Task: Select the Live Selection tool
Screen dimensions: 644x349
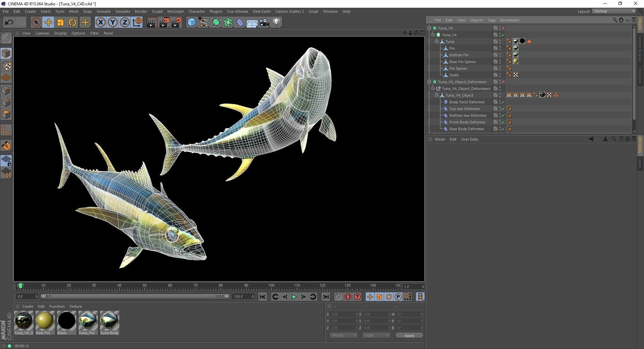Action: tap(36, 22)
